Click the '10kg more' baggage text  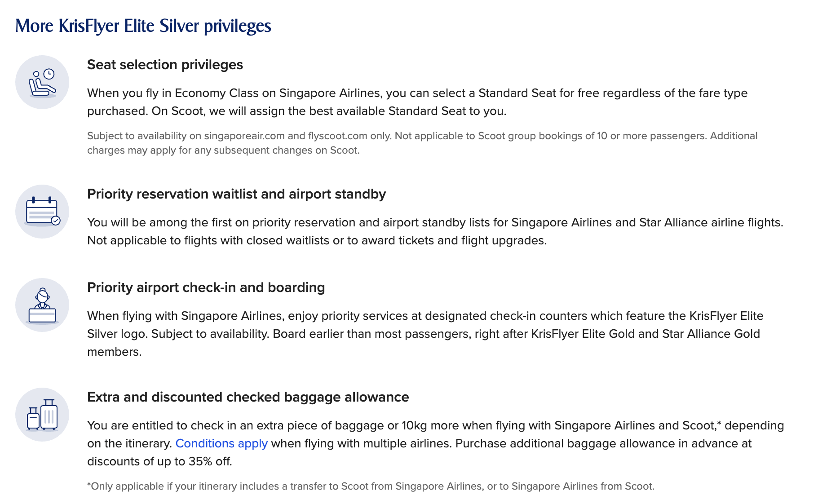click(x=430, y=425)
